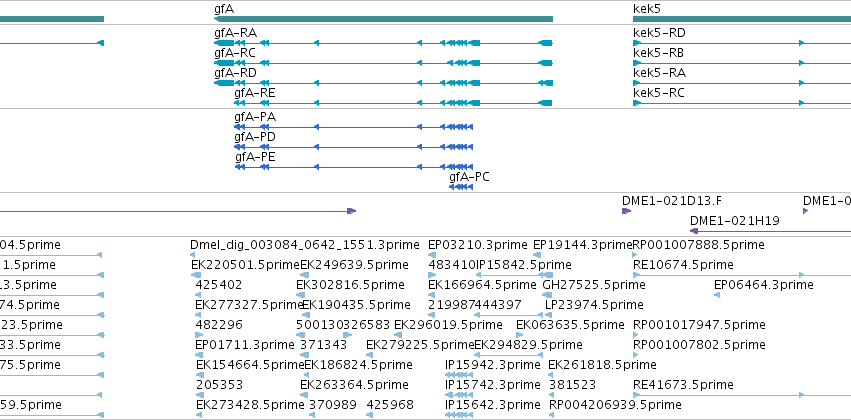Open Dmel_dig_003084_0642_1551.3prime EST label
The image size is (851, 420).
304,245
